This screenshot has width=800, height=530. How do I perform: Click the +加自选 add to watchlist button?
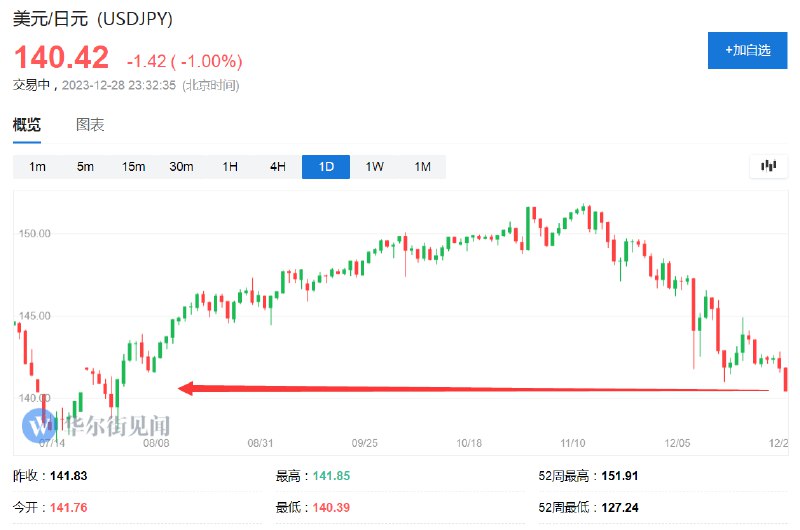747,50
